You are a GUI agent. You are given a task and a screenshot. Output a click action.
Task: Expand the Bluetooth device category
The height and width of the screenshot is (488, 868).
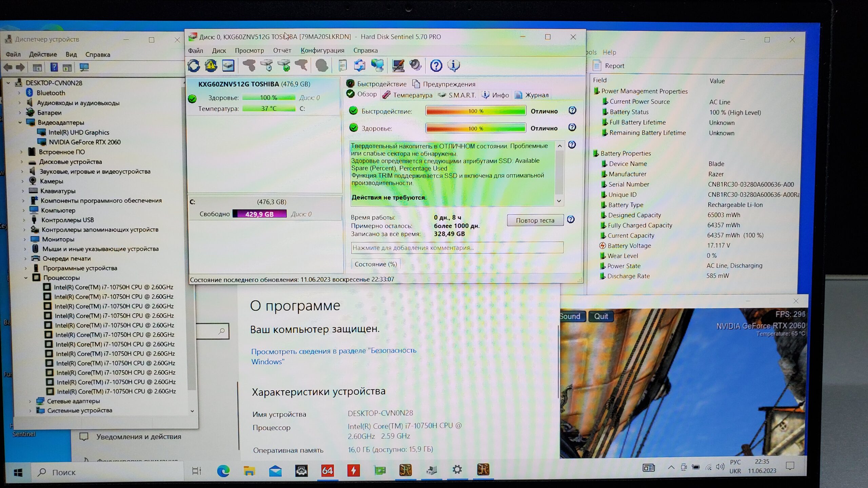[19, 93]
